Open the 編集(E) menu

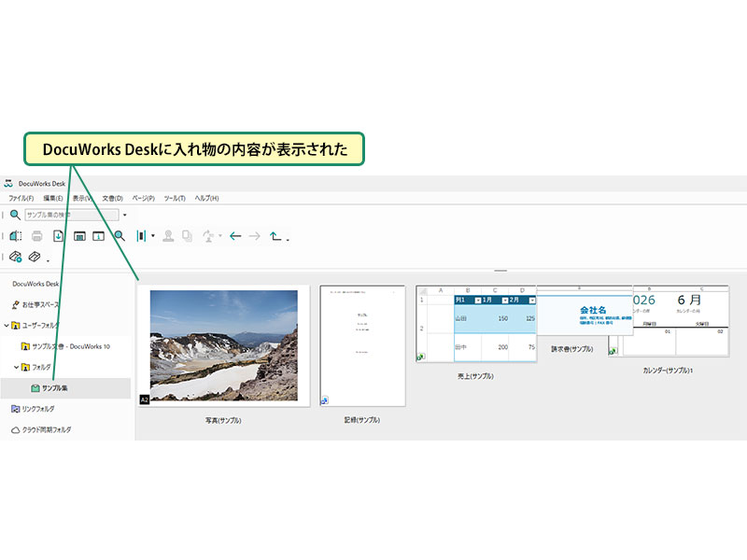[53, 198]
